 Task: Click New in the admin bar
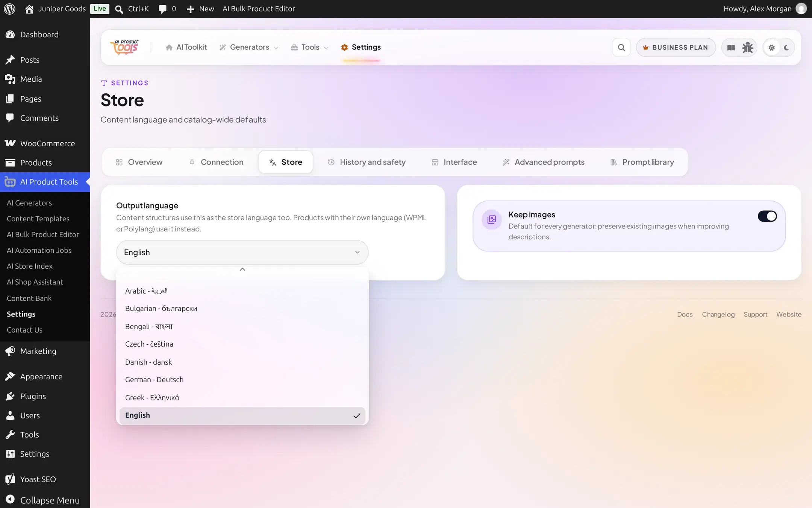tap(200, 9)
